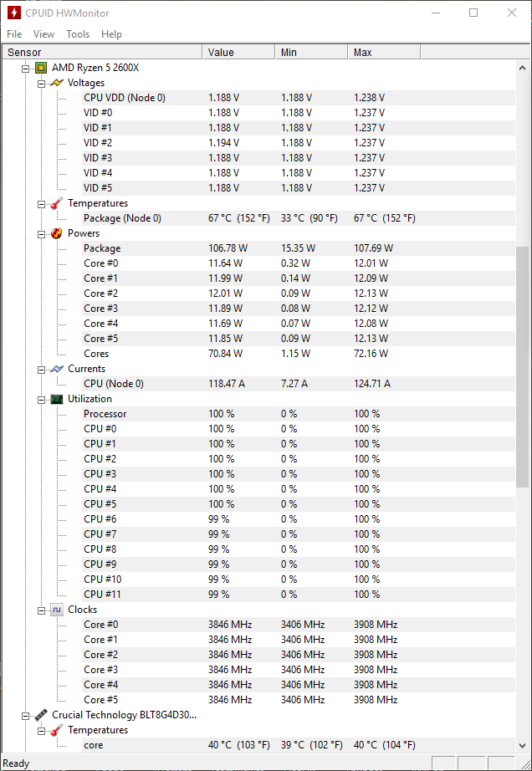
Task: Collapse the AMD Ryzen 5 2600X node
Action: coord(25,68)
